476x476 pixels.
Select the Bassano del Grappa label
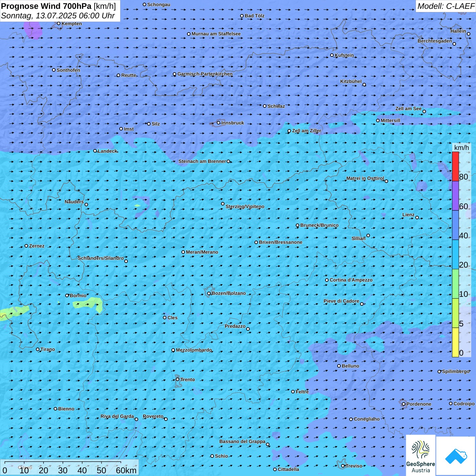click(x=242, y=441)
